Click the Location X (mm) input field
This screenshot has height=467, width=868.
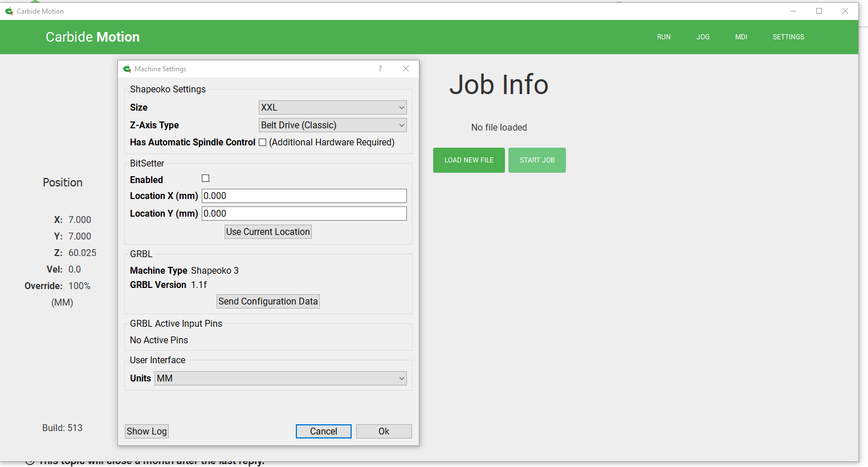click(x=304, y=196)
